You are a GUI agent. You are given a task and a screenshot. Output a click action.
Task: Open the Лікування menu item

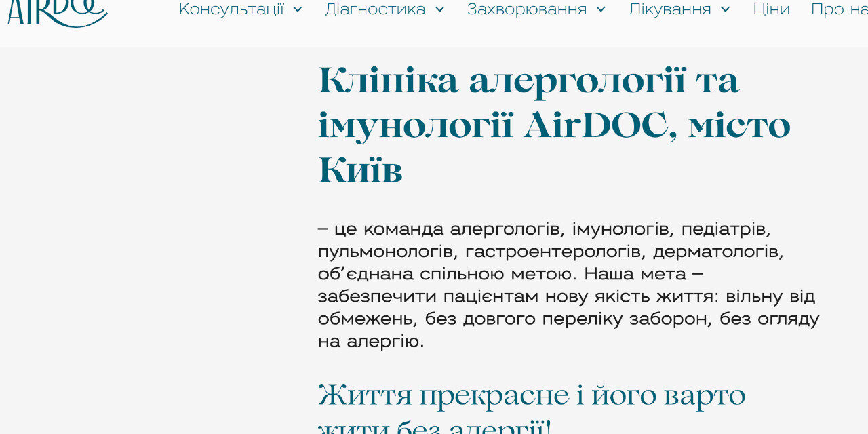pyautogui.click(x=670, y=9)
